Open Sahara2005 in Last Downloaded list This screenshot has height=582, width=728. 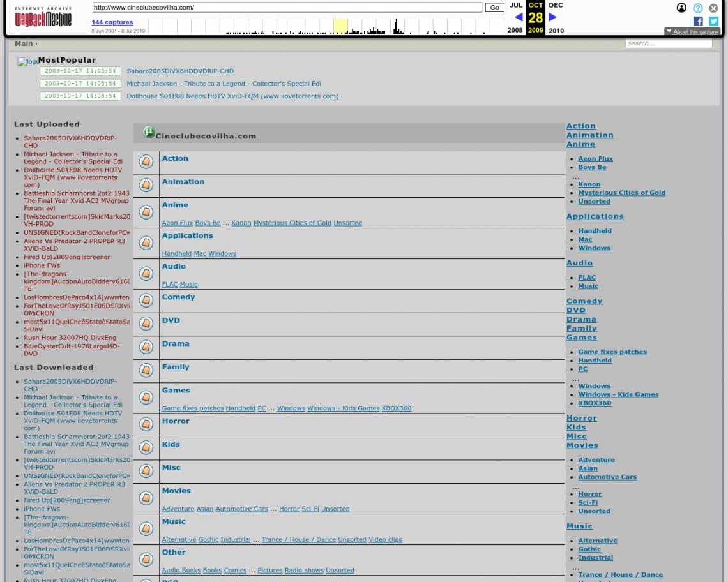click(x=70, y=385)
